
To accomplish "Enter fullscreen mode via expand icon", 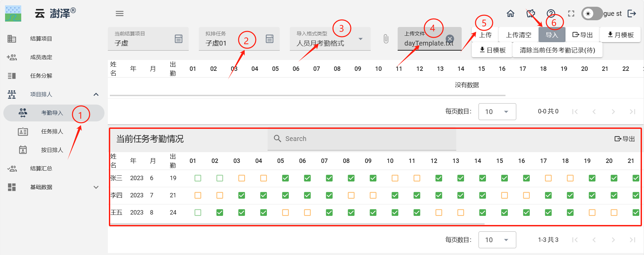I will click(571, 13).
